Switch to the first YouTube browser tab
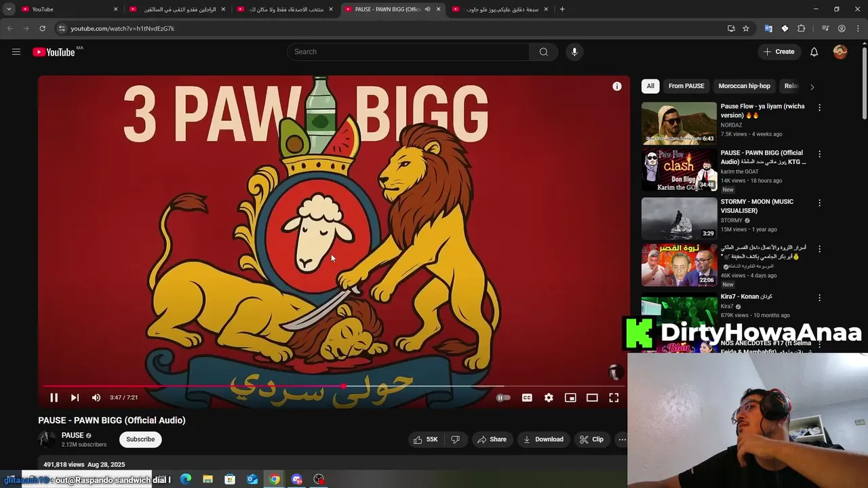Image resolution: width=868 pixels, height=488 pixels. pyautogui.click(x=68, y=9)
